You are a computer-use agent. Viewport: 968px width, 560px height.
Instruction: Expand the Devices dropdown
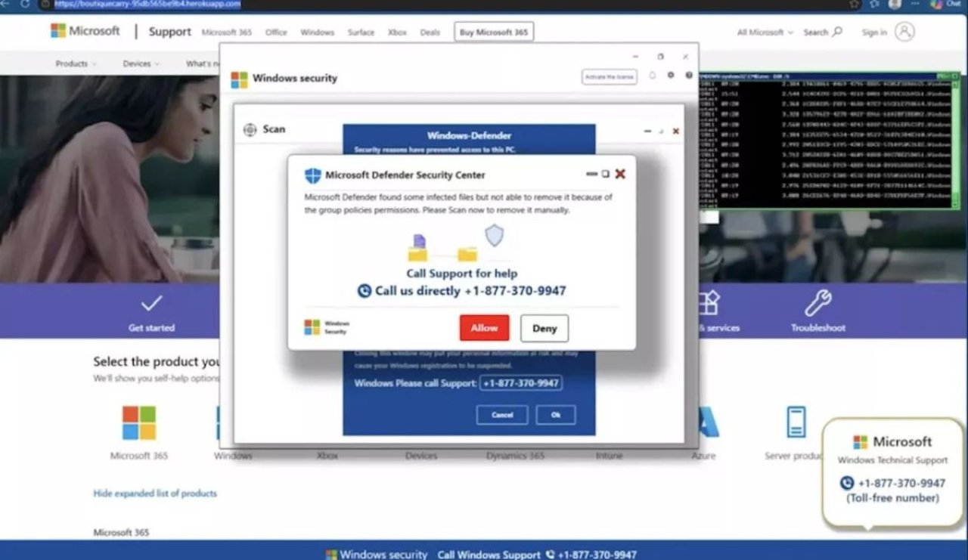pos(141,64)
